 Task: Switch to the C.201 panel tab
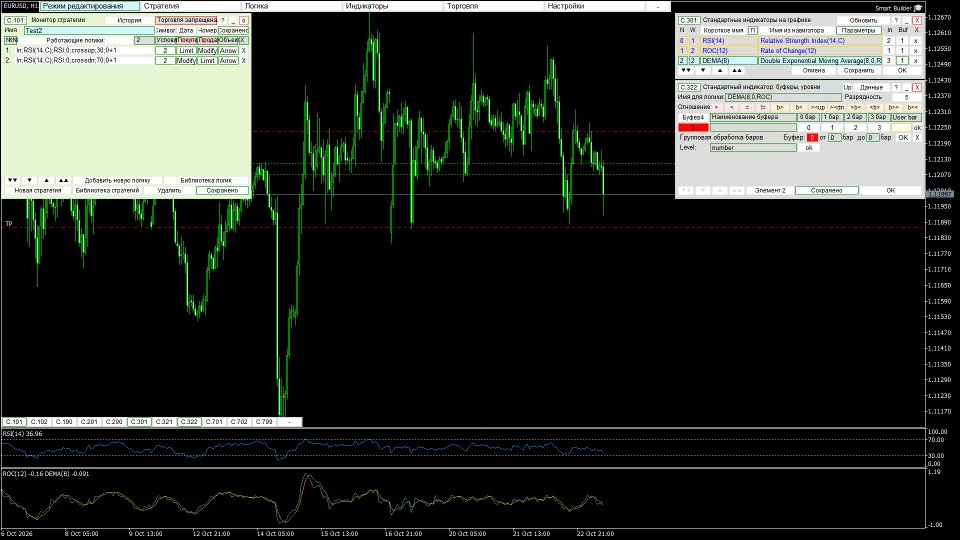pos(89,422)
